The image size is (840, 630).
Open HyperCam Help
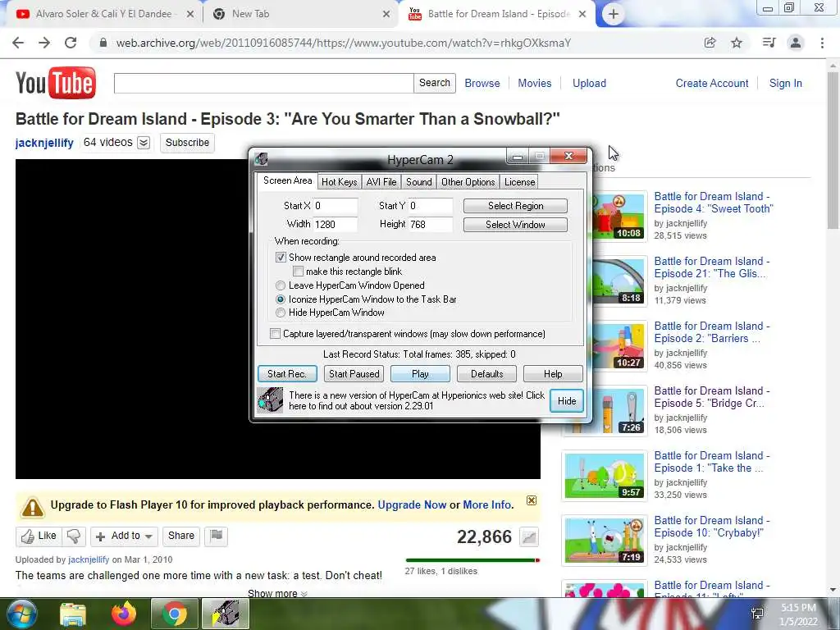coord(553,374)
